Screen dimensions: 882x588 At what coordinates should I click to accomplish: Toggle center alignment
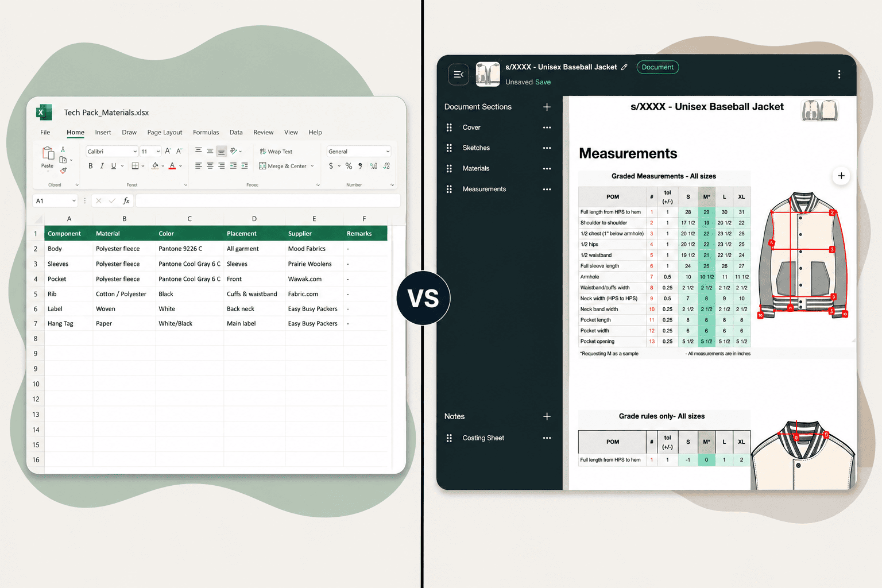pyautogui.click(x=210, y=166)
